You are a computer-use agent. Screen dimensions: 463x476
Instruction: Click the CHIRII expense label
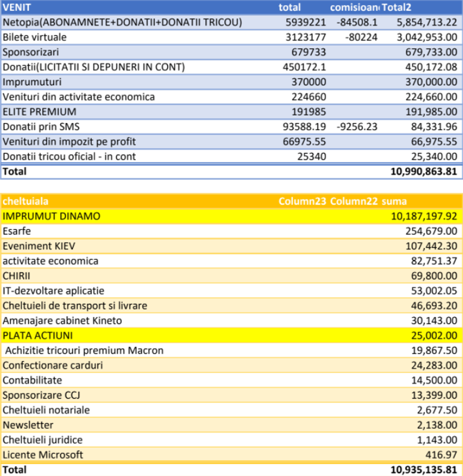tap(16, 276)
